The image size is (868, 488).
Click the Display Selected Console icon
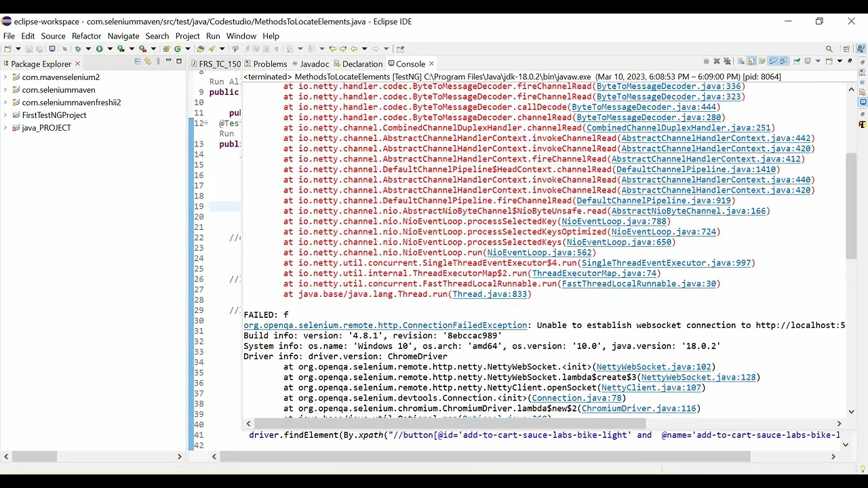tap(808, 61)
